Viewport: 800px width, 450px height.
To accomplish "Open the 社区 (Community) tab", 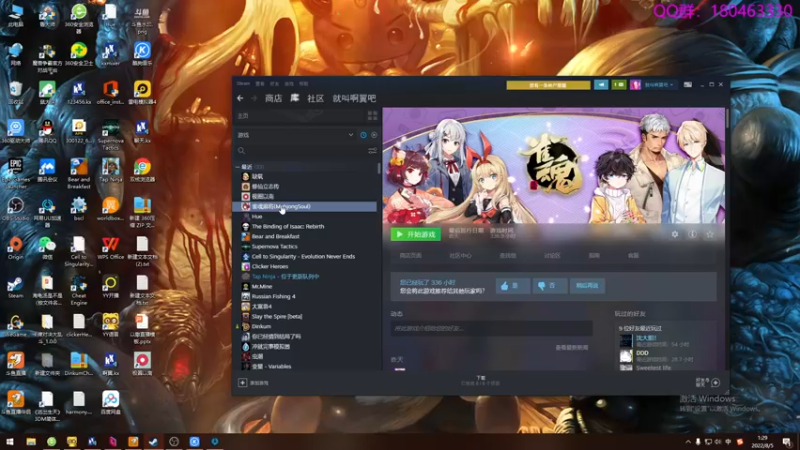I will (x=315, y=98).
